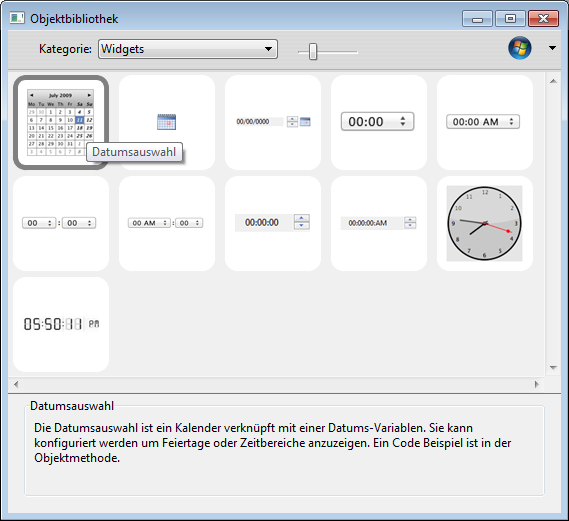Select the 00:00:00:AM time field widget
The width and height of the screenshot is (569, 521).
tap(379, 223)
